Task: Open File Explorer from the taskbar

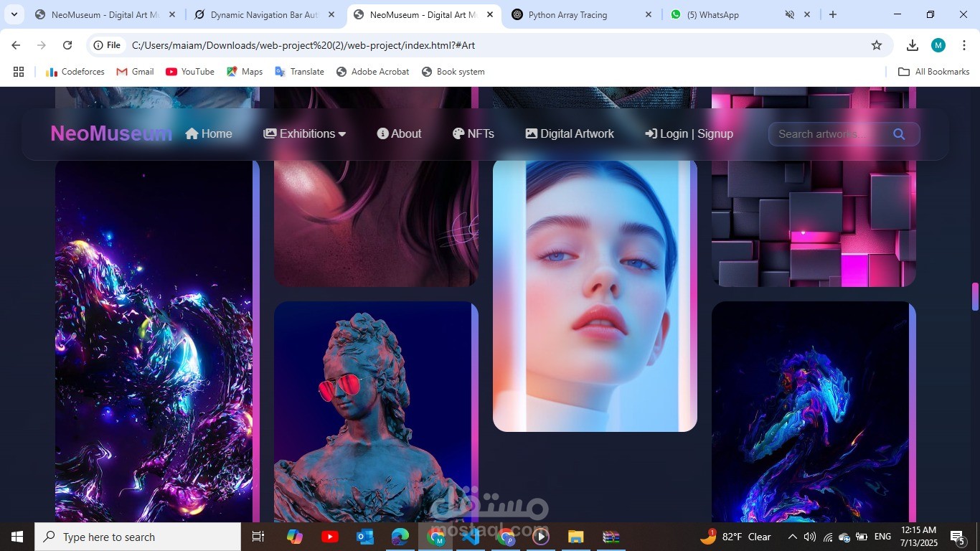Action: [x=575, y=537]
